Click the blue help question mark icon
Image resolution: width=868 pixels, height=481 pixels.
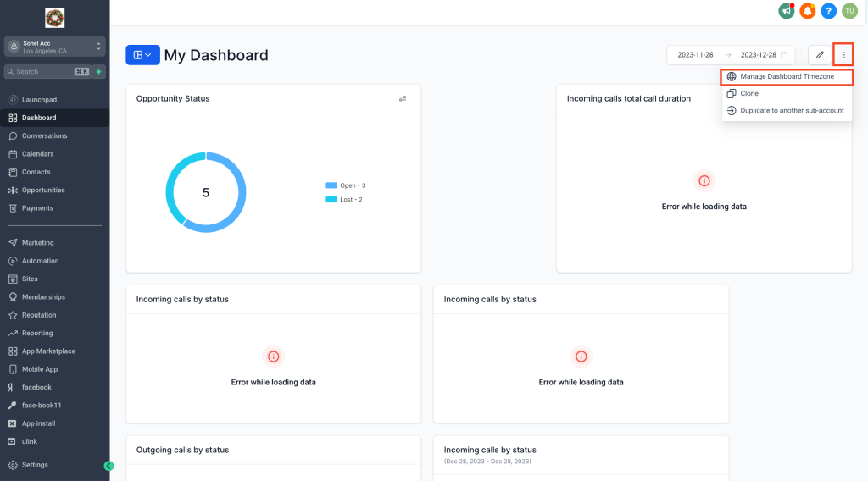(829, 11)
